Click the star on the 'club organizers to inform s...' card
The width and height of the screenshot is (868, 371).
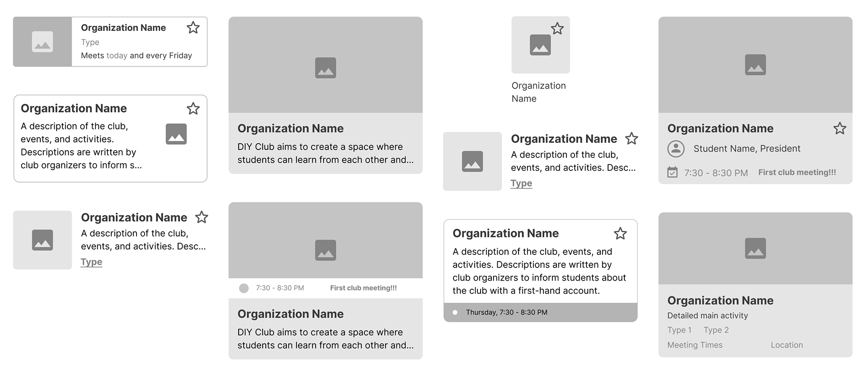click(193, 108)
